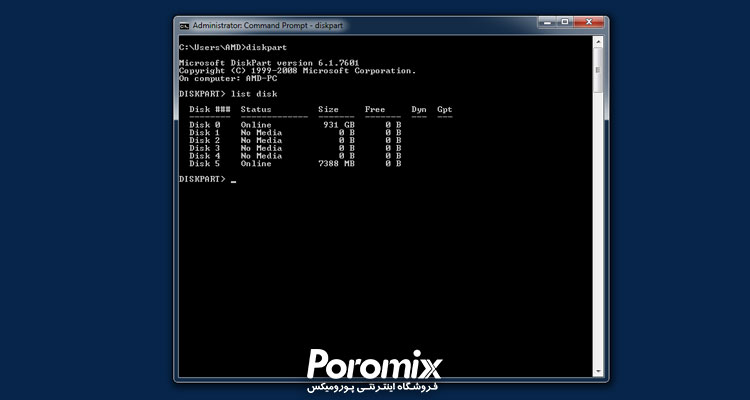Click the Command Prompt icon in title bar
750x400 pixels.
click(x=184, y=25)
